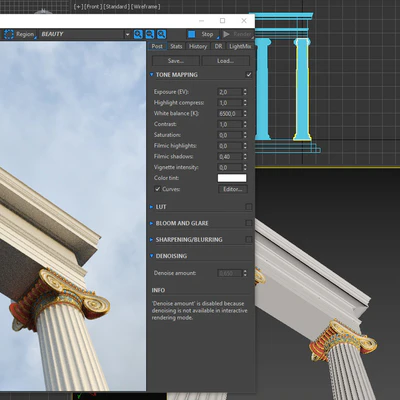Click the Saturation value field
The height and width of the screenshot is (400, 400).
[x=230, y=135]
